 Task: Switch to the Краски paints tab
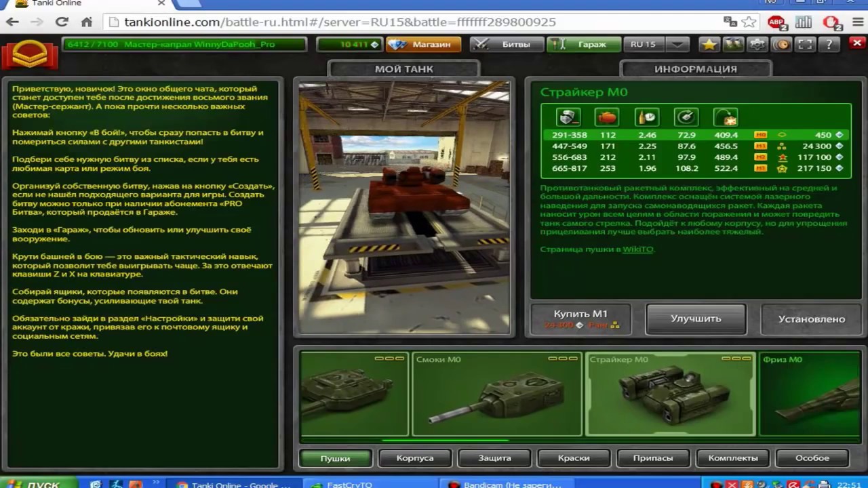click(574, 458)
